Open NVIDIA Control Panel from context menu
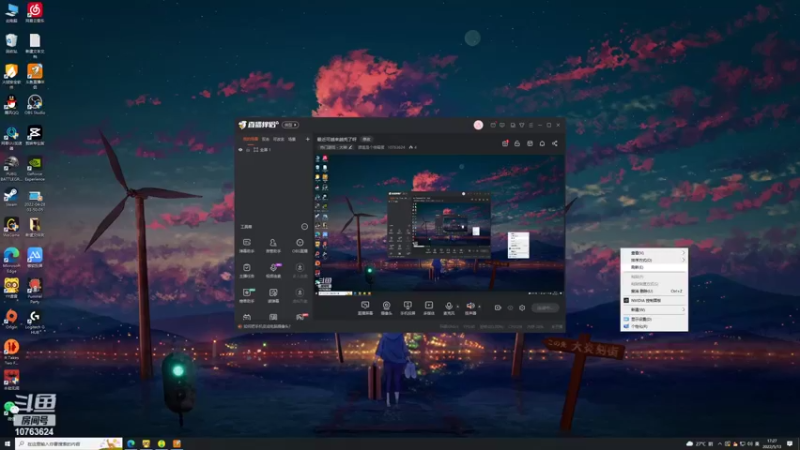 (x=654, y=301)
